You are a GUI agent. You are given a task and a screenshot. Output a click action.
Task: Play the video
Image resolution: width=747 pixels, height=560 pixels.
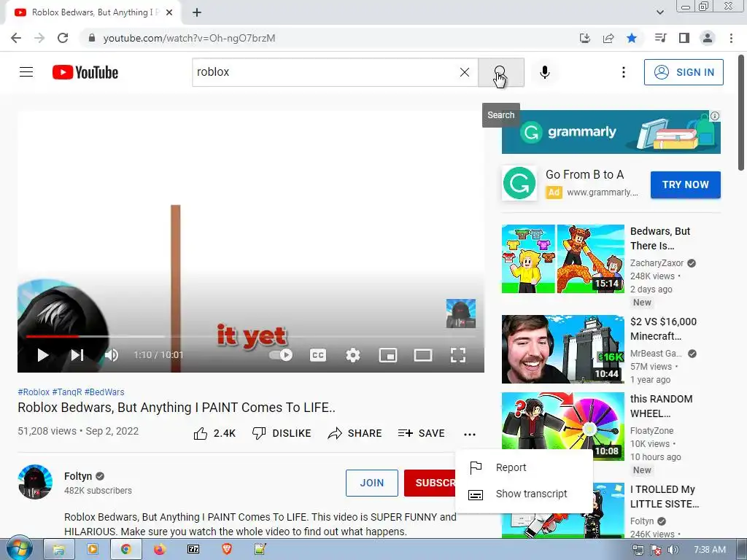pyautogui.click(x=43, y=355)
